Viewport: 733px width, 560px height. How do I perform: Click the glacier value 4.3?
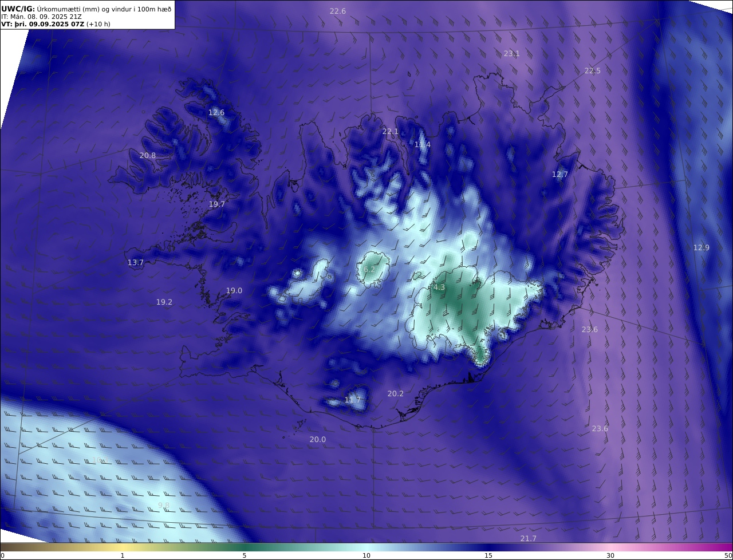click(439, 288)
